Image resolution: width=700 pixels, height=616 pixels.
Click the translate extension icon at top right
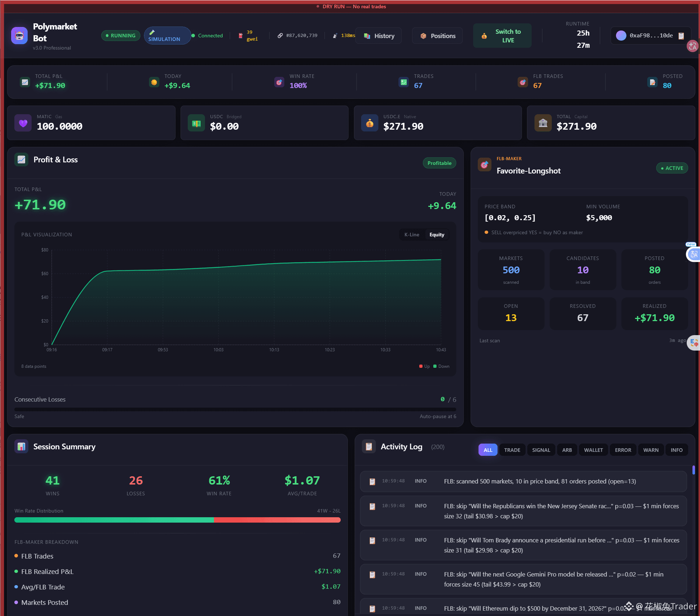[693, 46]
